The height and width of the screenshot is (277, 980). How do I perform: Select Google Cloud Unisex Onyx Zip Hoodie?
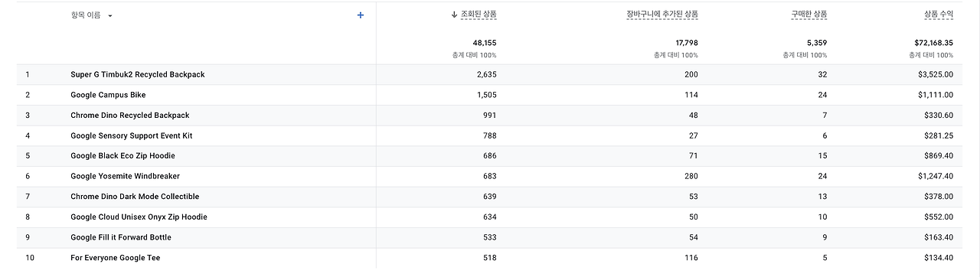pyautogui.click(x=139, y=217)
